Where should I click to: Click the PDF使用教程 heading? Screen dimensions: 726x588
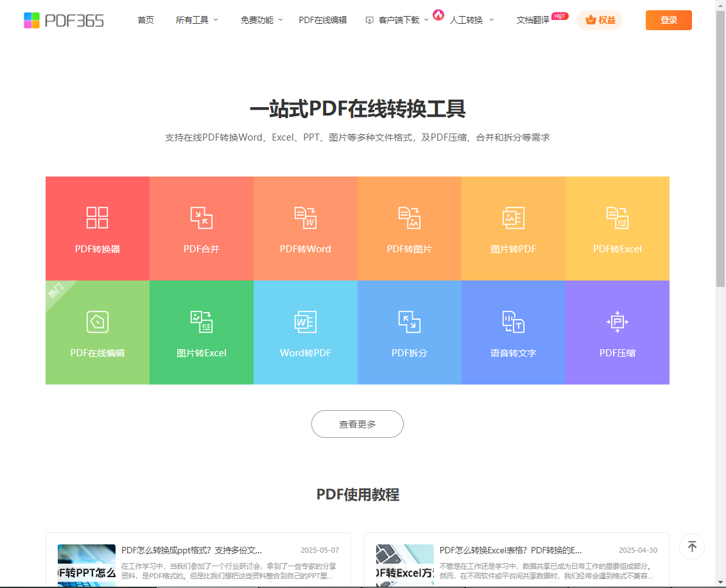click(358, 494)
